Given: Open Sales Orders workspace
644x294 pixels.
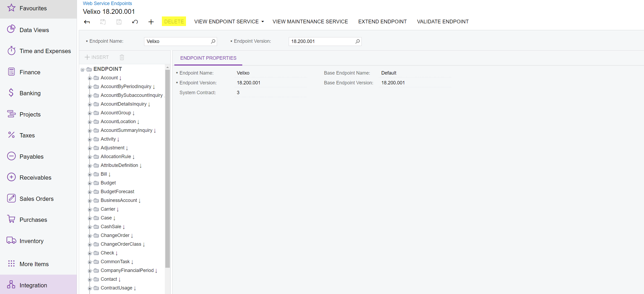Looking at the screenshot, I should (38, 199).
